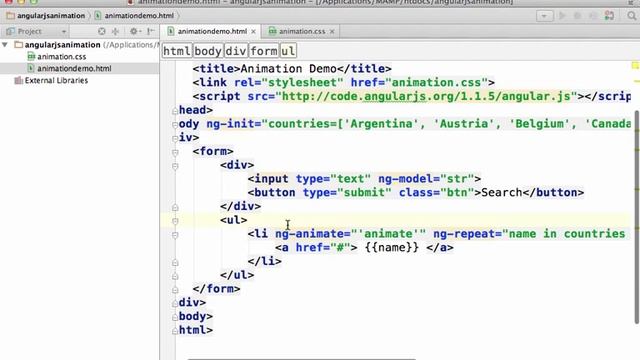Click fold marker at closing /form tag
Image resolution: width=640 pixels, height=360 pixels.
[x=175, y=290]
